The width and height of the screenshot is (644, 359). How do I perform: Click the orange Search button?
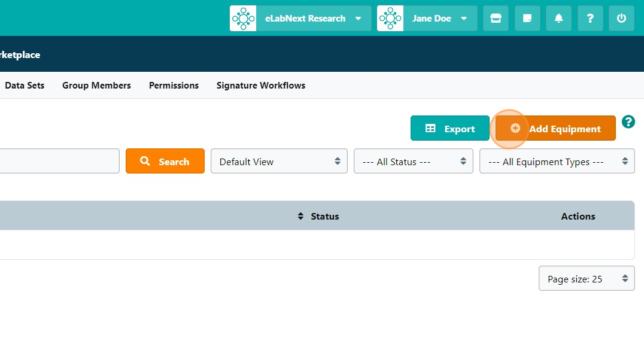(x=165, y=161)
